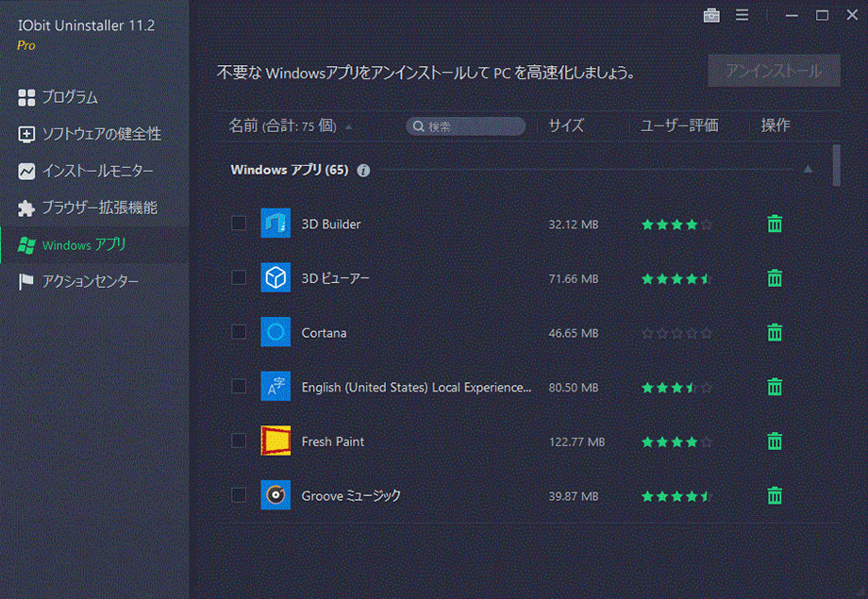Click the vertical scrollbar thumb
The height and width of the screenshot is (599, 868).
[836, 165]
